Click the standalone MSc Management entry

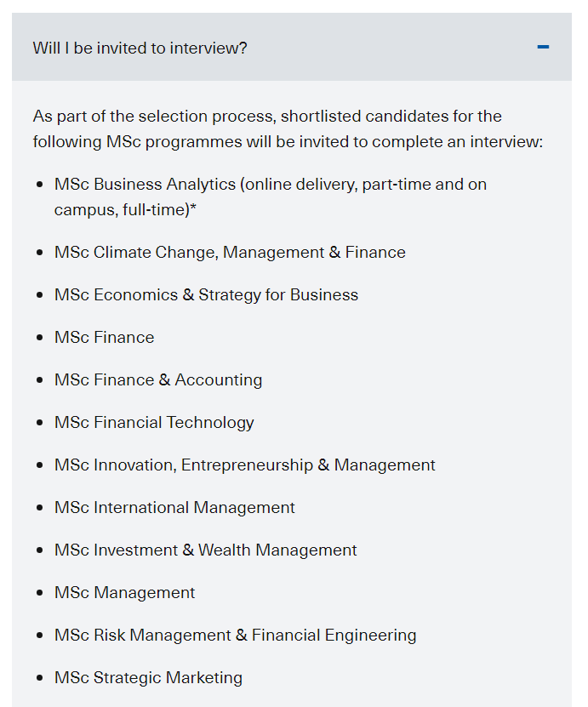click(124, 593)
